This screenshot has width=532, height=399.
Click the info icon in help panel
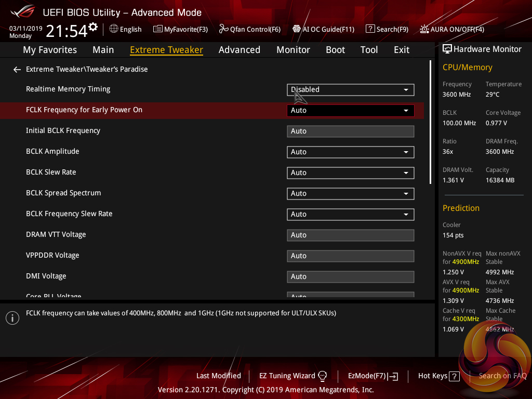point(12,318)
